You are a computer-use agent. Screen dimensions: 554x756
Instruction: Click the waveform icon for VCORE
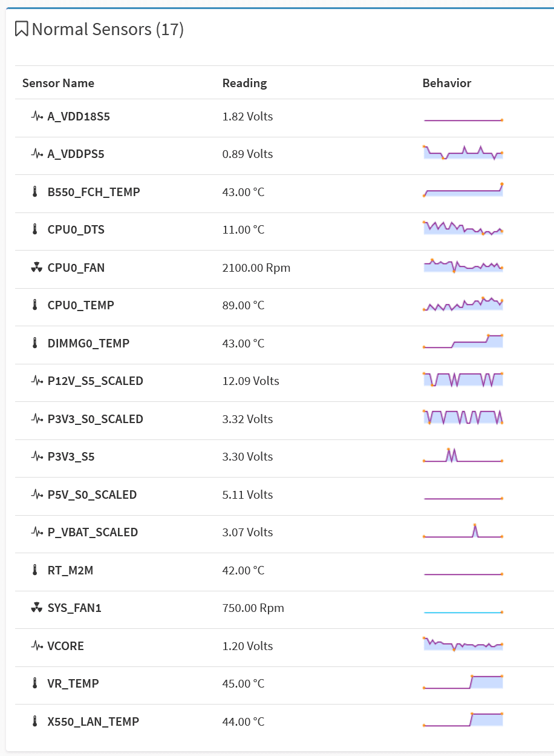[x=37, y=646]
